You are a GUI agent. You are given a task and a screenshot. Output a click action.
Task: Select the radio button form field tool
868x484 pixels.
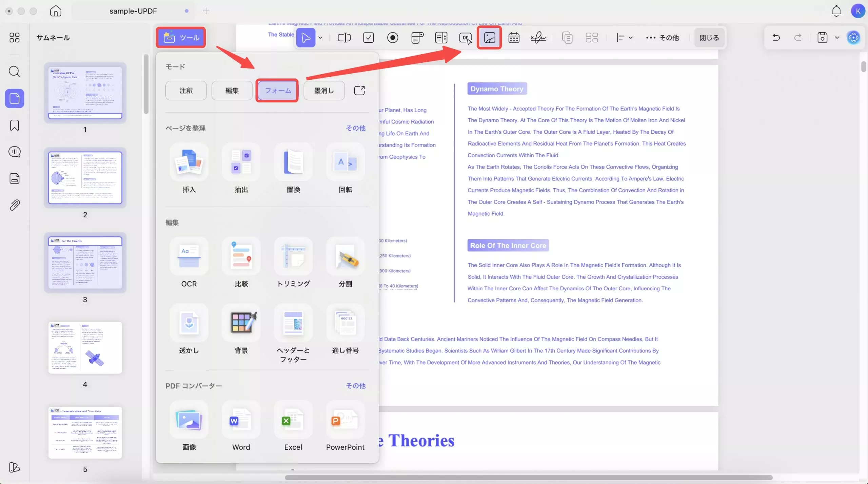click(393, 38)
